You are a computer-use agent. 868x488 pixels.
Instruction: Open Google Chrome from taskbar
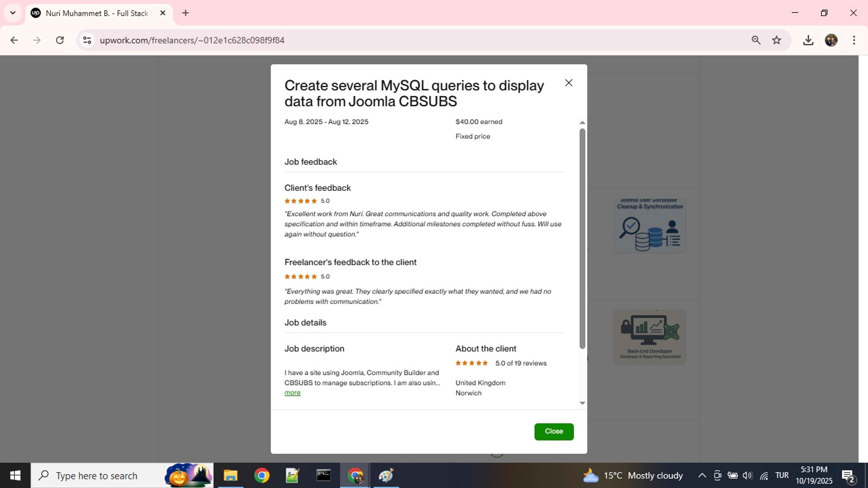[262, 476]
